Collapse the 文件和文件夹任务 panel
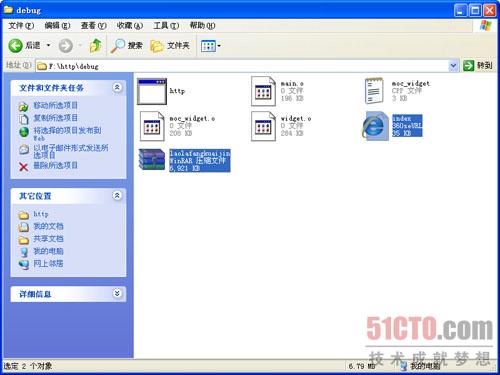 (117, 87)
